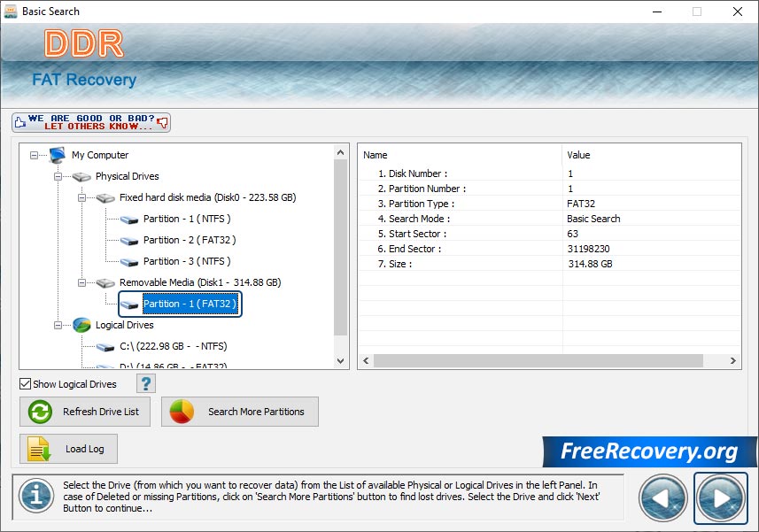Image resolution: width=759 pixels, height=532 pixels.
Task: Select the Removable Media (Disk1) entry
Action: tap(200, 282)
